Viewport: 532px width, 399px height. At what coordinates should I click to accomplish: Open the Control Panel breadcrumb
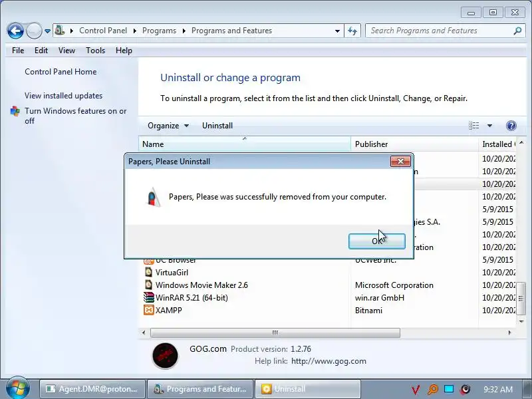[103, 31]
